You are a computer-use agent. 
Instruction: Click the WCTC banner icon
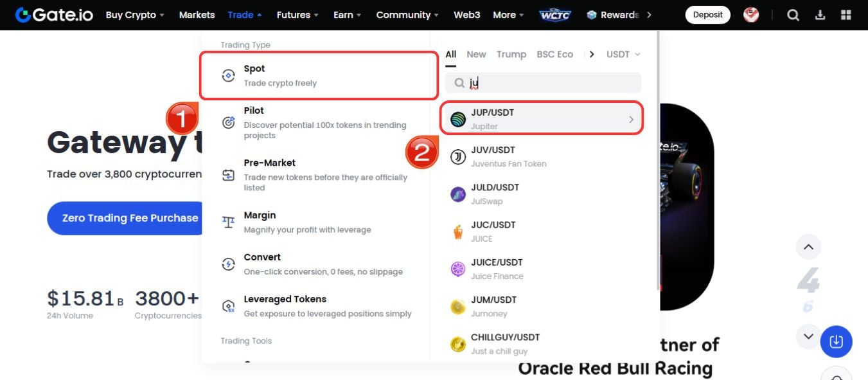[555, 15]
